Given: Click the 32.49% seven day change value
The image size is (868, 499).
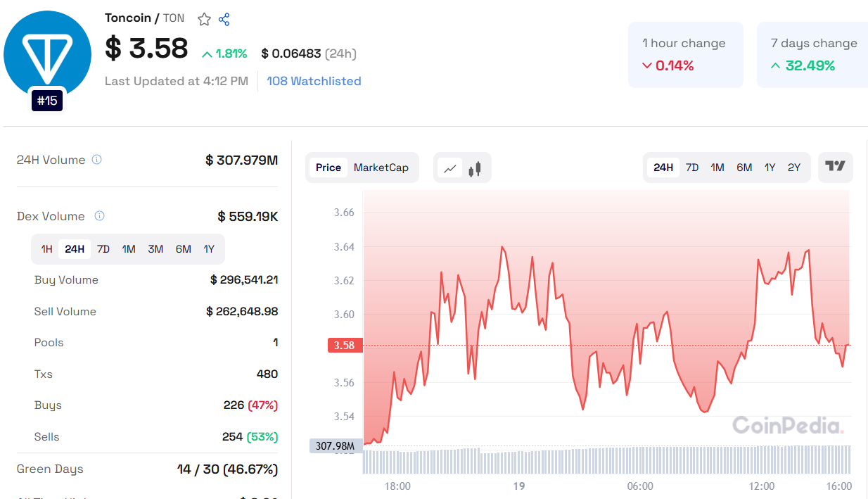Looking at the screenshot, I should [x=803, y=65].
